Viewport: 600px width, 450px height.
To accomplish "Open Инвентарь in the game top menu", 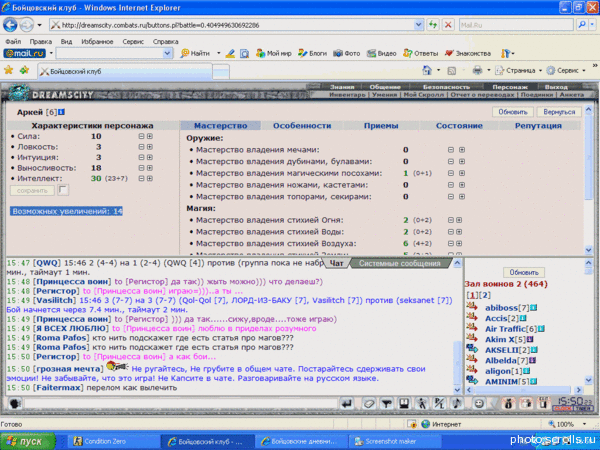I will coord(347,95).
